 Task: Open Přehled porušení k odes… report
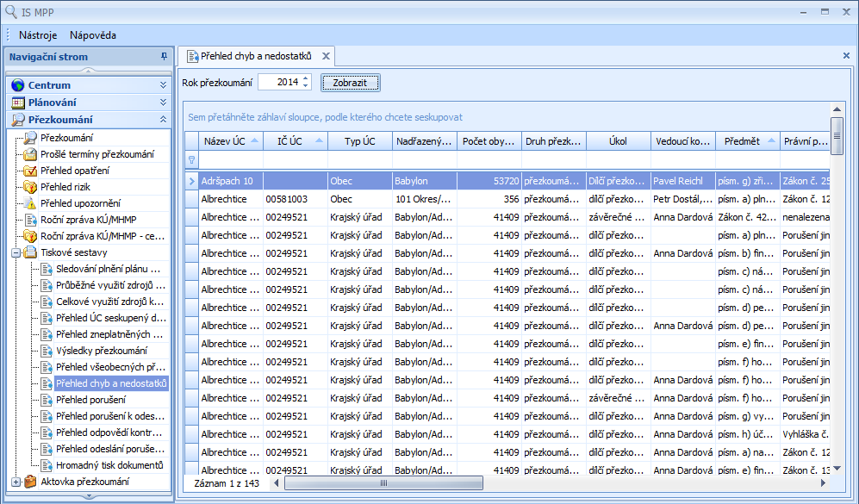pyautogui.click(x=110, y=416)
